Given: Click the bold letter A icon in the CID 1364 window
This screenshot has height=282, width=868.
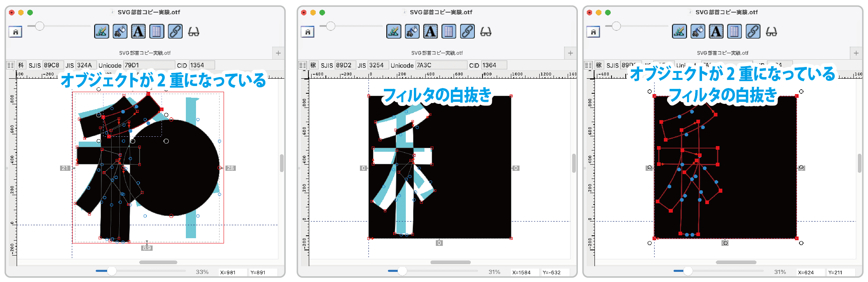Looking at the screenshot, I should (430, 31).
